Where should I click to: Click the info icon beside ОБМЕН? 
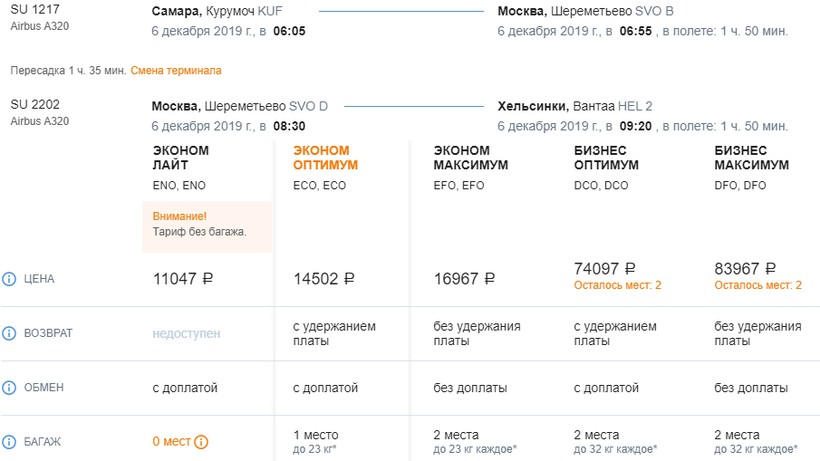click(x=9, y=388)
